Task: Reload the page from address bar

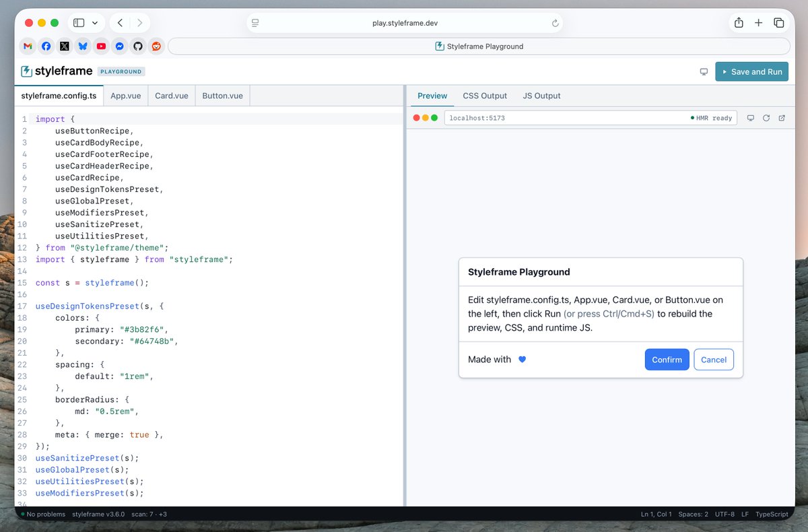Action: coord(555,23)
